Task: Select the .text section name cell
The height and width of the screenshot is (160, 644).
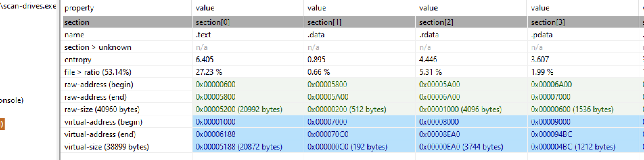Action: pos(203,35)
